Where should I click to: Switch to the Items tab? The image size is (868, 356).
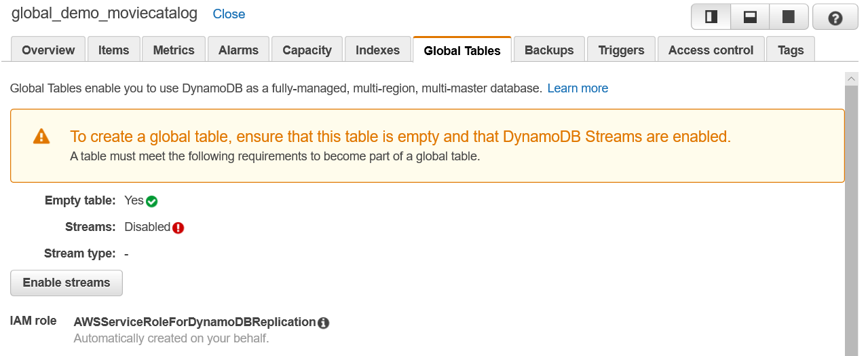click(113, 50)
